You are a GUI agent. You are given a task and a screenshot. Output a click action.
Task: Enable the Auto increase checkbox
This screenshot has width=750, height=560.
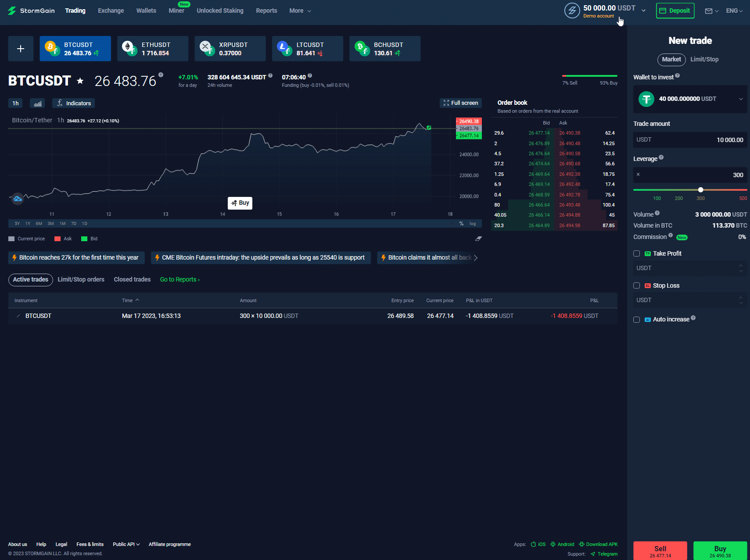(x=636, y=320)
